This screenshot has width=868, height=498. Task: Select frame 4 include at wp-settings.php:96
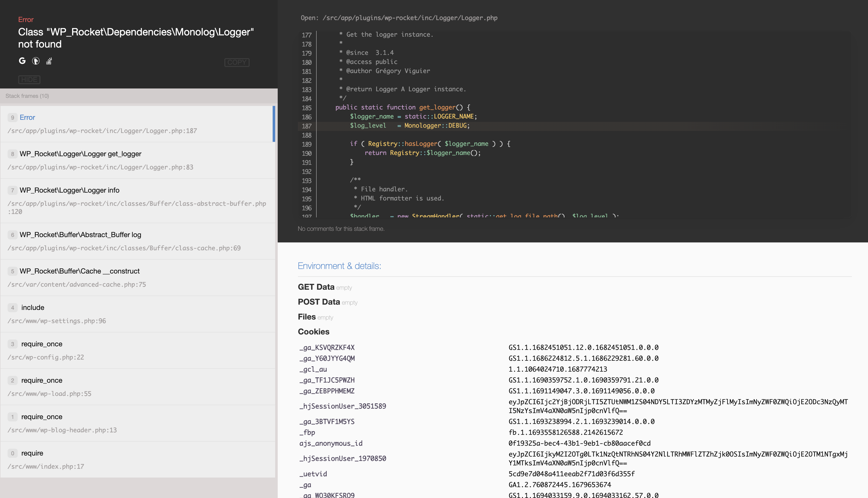point(137,314)
